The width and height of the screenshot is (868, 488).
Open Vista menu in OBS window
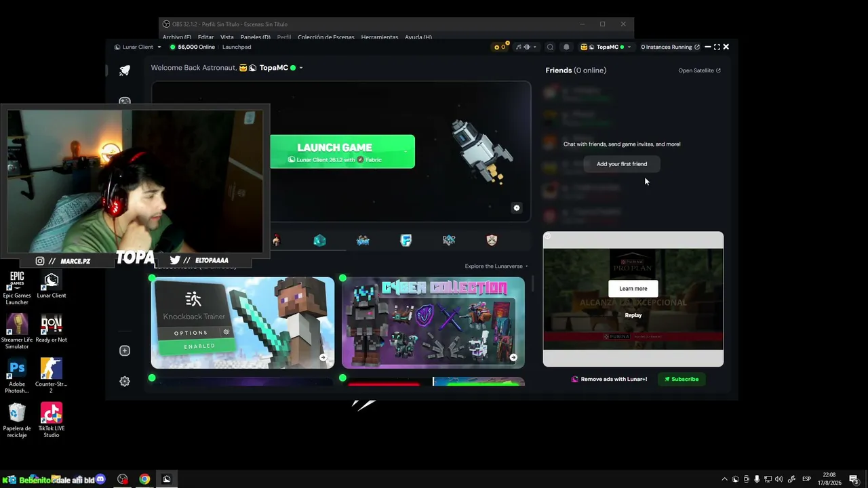227,37
